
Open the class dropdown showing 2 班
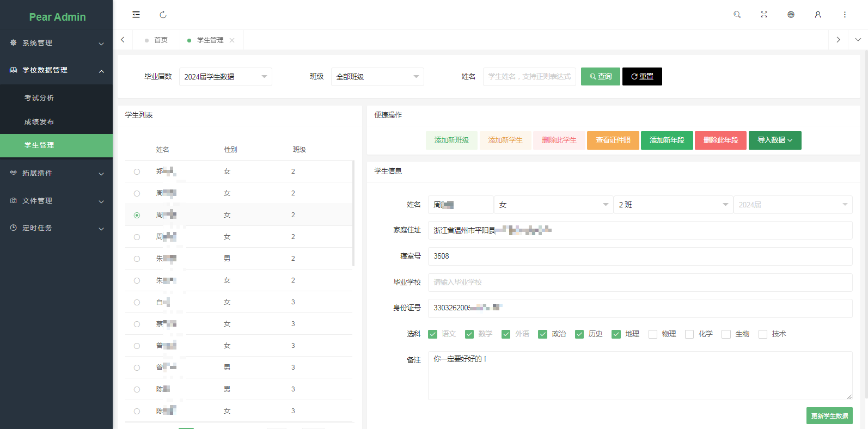click(673, 205)
